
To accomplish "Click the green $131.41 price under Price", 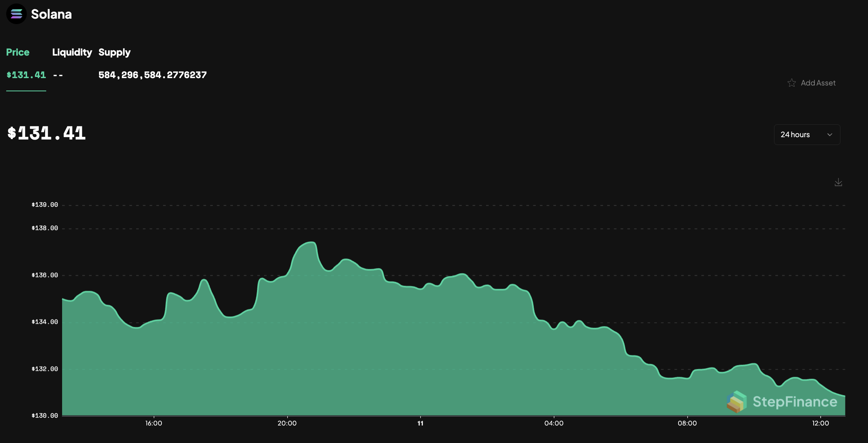I will [26, 75].
